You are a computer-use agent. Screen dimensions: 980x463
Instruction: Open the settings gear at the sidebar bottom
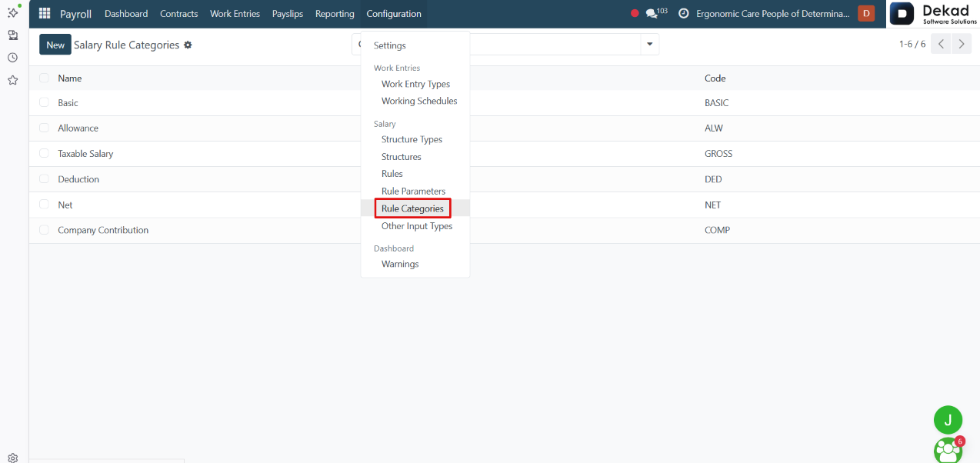coord(13,457)
